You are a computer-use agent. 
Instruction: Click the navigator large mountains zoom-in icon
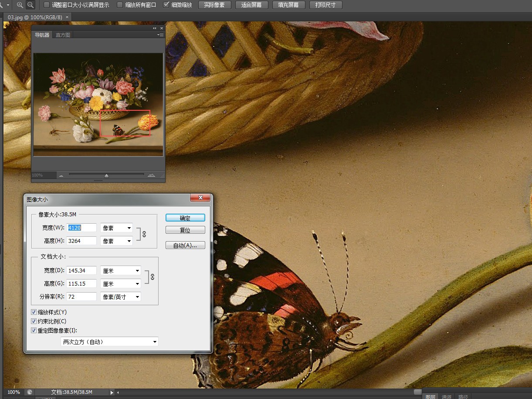(151, 175)
